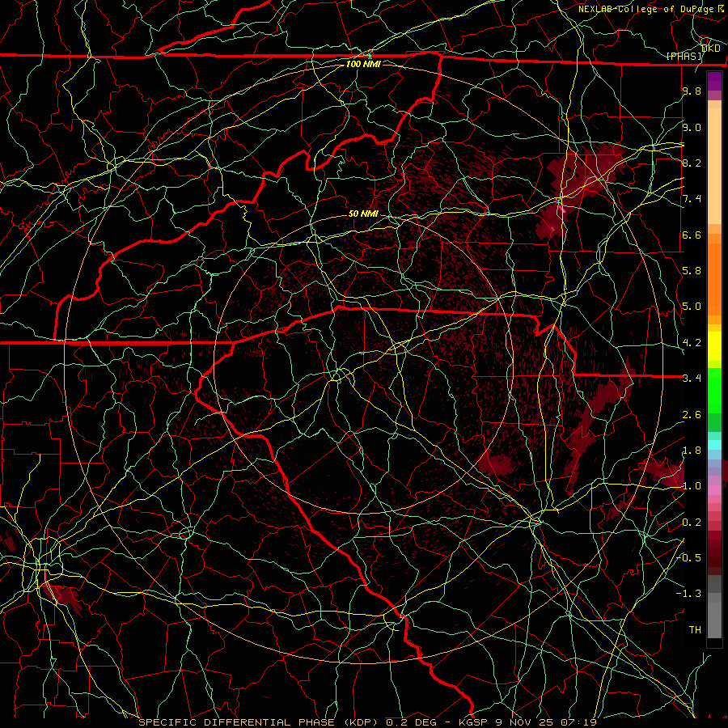Viewport: 728px width, 728px height.
Task: Click the 1.8 value on the color scale
Action: [x=692, y=451]
